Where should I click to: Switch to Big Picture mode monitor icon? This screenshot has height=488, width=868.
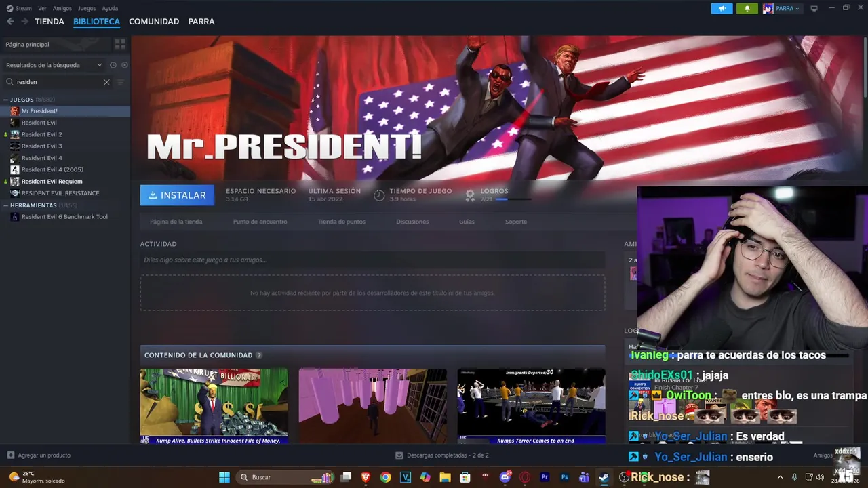pos(814,8)
